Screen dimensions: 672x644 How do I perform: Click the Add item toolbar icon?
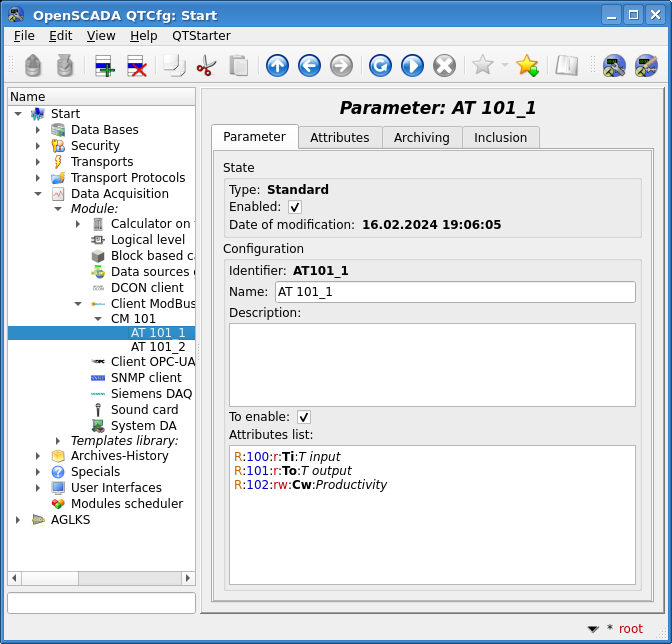[x=105, y=66]
